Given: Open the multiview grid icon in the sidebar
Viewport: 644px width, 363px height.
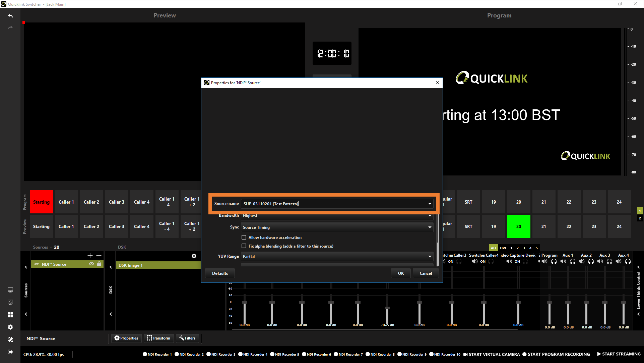Looking at the screenshot, I should click(x=10, y=315).
